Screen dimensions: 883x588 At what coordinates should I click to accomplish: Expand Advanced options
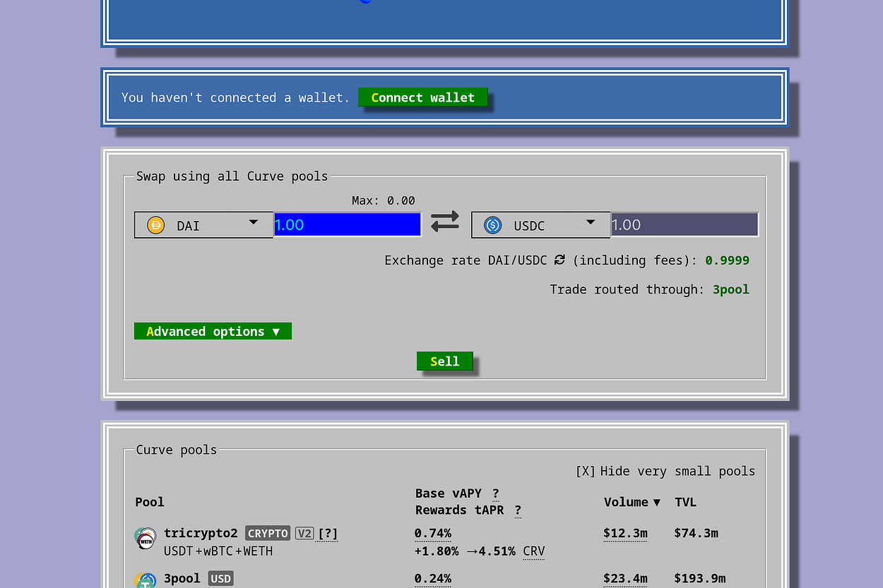tap(213, 331)
